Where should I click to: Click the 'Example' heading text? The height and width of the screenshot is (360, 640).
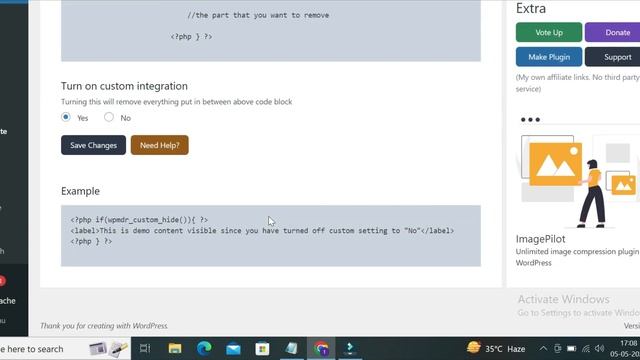point(80,191)
